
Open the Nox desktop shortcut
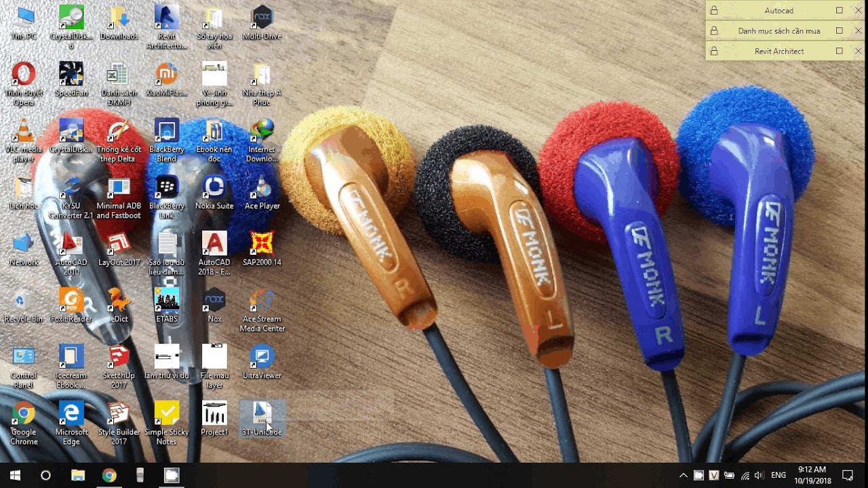pyautogui.click(x=214, y=306)
